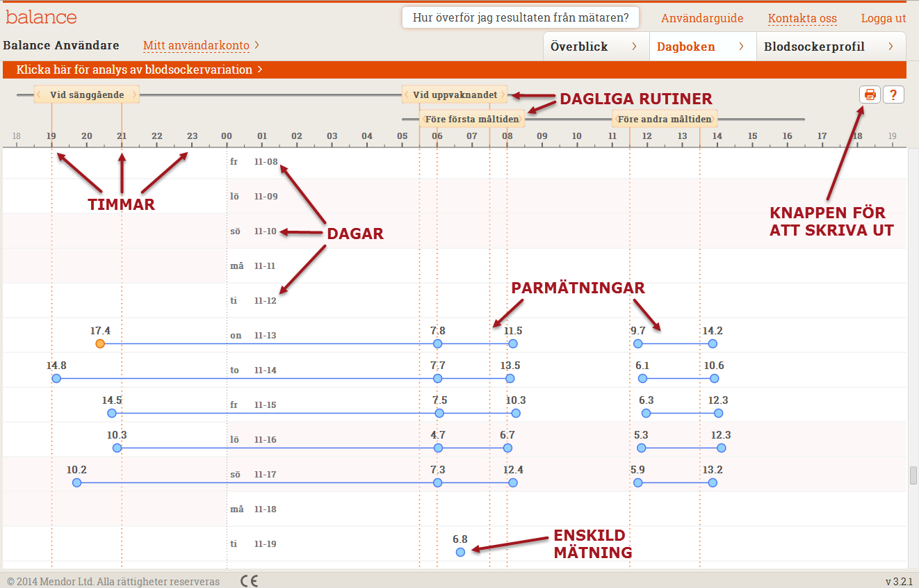
Task: Click Kontakta oss link
Action: (802, 19)
